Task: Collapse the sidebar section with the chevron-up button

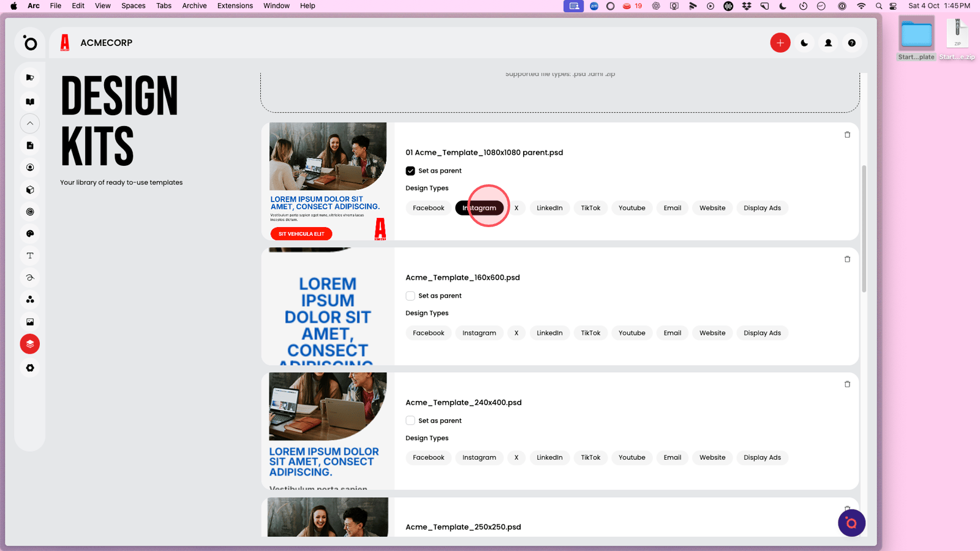Action: pyautogui.click(x=30, y=124)
